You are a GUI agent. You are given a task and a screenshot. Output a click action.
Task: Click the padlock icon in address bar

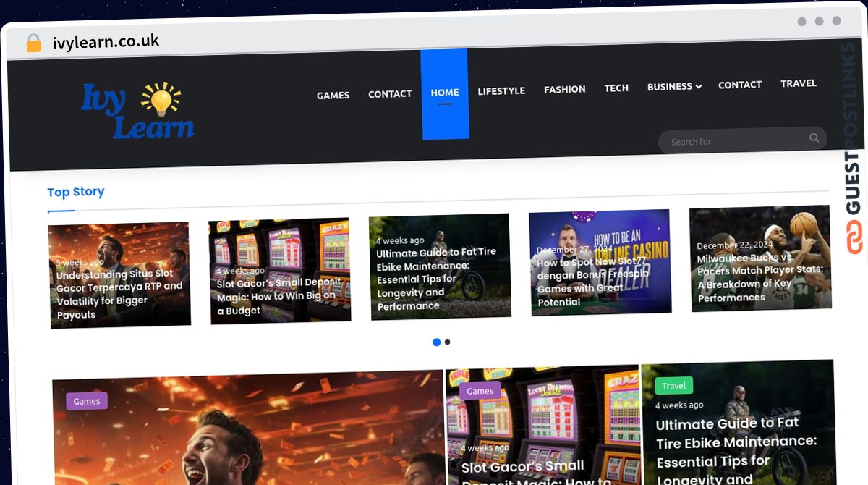[33, 43]
